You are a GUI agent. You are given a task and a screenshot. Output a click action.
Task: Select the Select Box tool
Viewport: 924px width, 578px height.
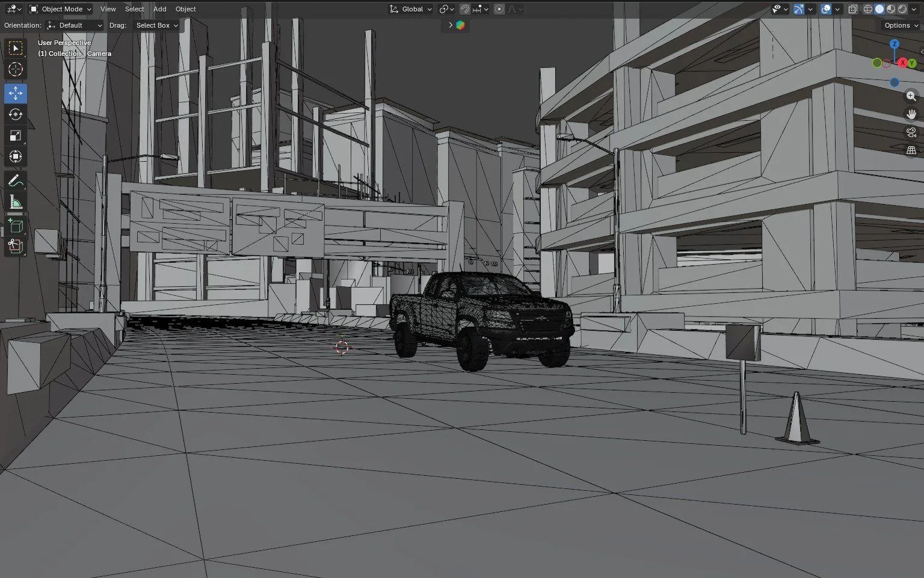[16, 48]
